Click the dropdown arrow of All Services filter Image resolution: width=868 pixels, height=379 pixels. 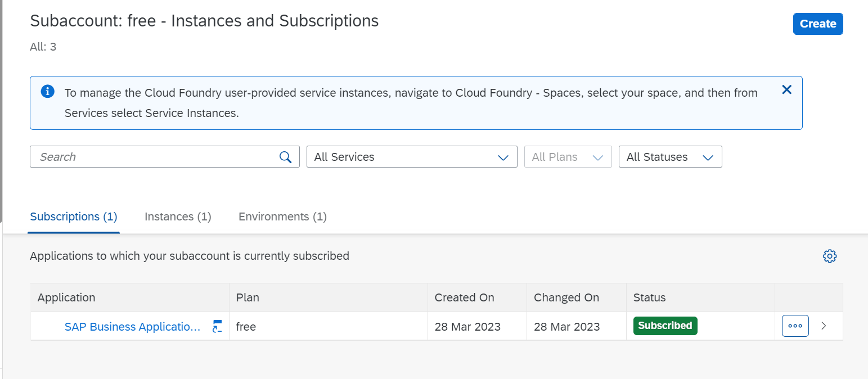502,157
